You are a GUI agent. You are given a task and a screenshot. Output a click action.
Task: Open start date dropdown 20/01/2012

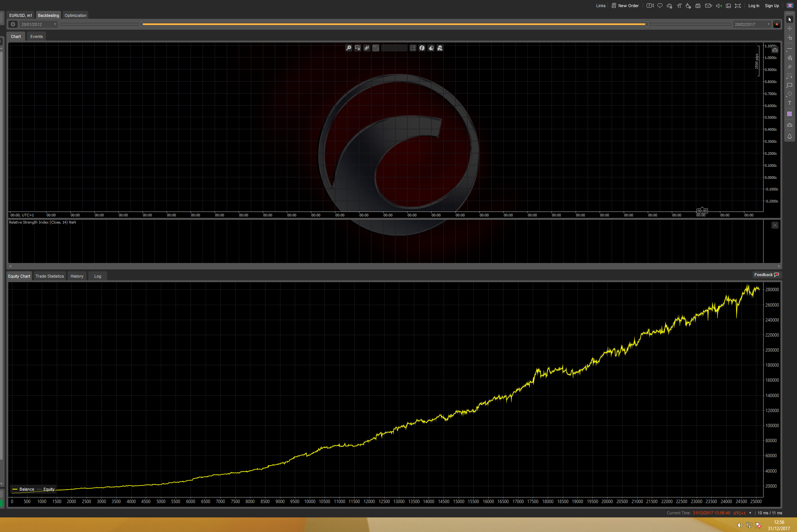[x=38, y=24]
